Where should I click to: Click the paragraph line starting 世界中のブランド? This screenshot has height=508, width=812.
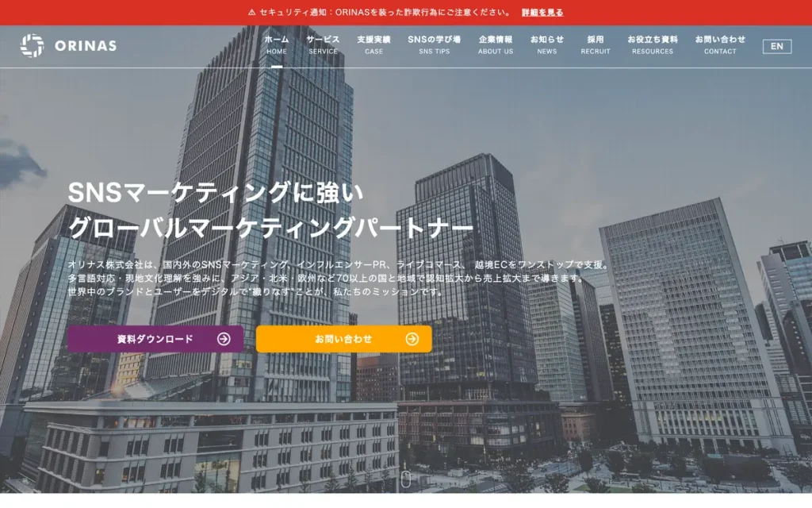(x=256, y=292)
